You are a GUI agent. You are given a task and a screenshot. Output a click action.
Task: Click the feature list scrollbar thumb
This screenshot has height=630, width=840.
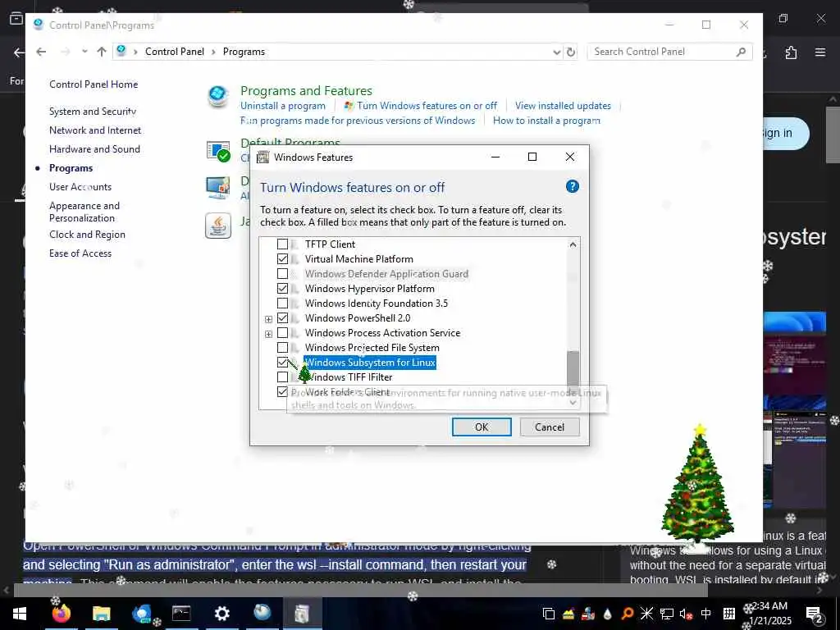click(x=573, y=369)
